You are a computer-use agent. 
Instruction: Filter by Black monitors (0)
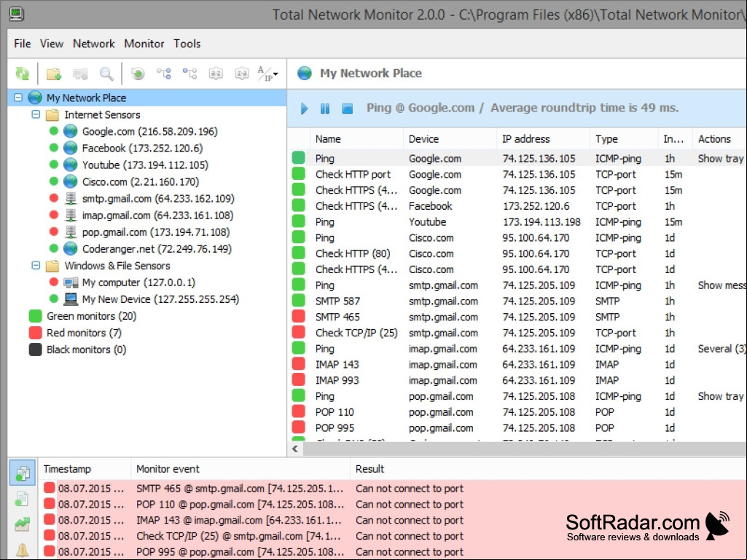click(86, 350)
